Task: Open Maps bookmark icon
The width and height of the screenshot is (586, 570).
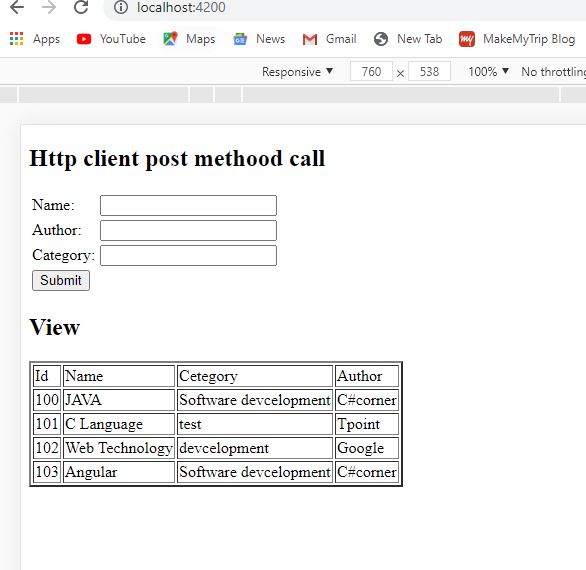Action: tap(170, 39)
